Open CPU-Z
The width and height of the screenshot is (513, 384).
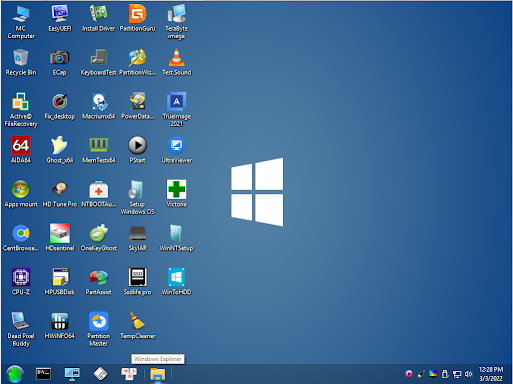(x=21, y=282)
